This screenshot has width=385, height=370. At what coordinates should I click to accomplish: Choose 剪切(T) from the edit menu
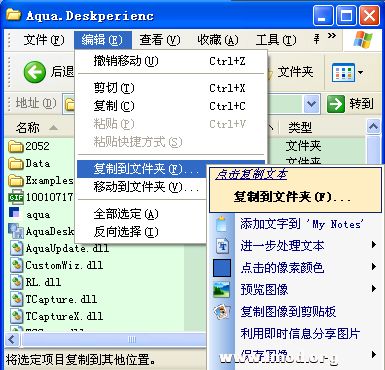click(x=170, y=88)
